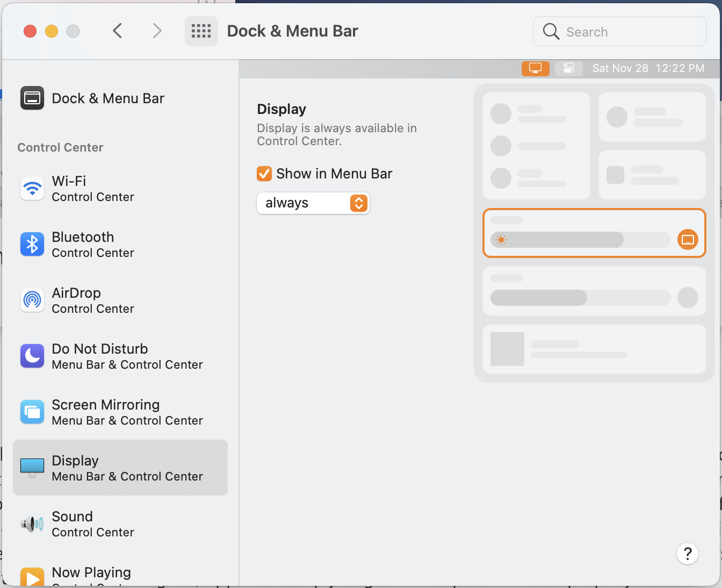Click the AirDrop icon in sidebar
The width and height of the screenshot is (722, 588).
tap(32, 300)
